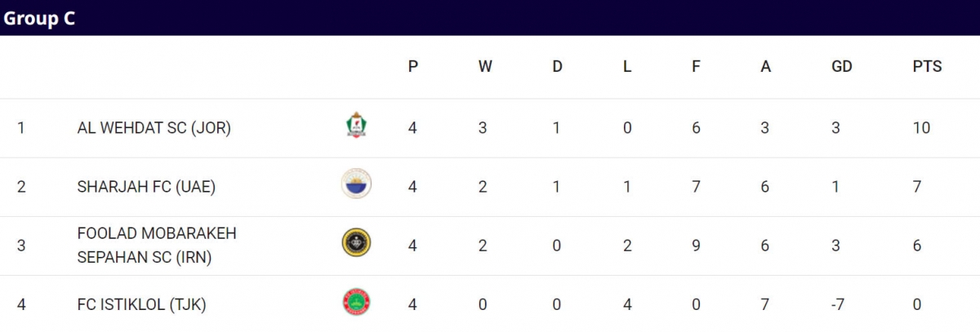The height and width of the screenshot is (332, 980).
Task: Click Al Wehdat's 10 points value
Action: click(x=922, y=128)
